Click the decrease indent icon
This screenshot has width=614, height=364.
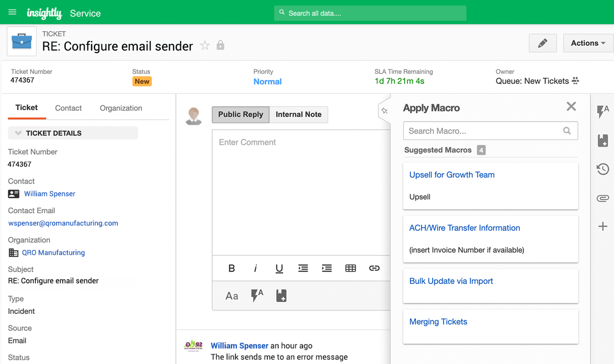coord(303,268)
